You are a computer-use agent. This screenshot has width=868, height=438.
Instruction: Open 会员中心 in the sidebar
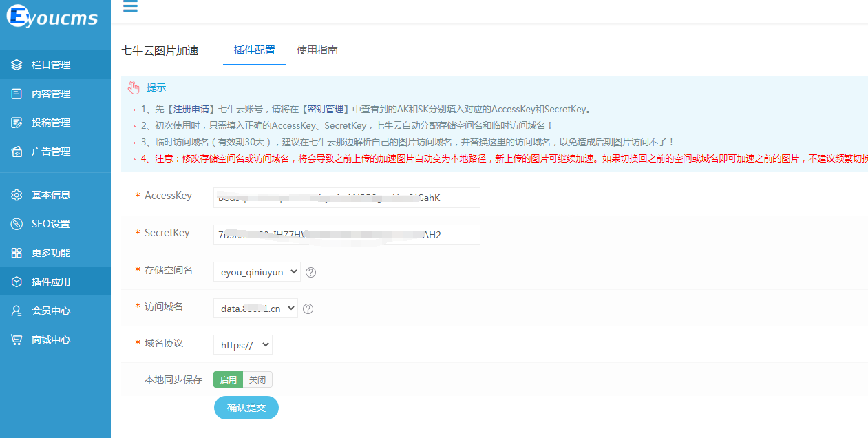click(x=55, y=311)
